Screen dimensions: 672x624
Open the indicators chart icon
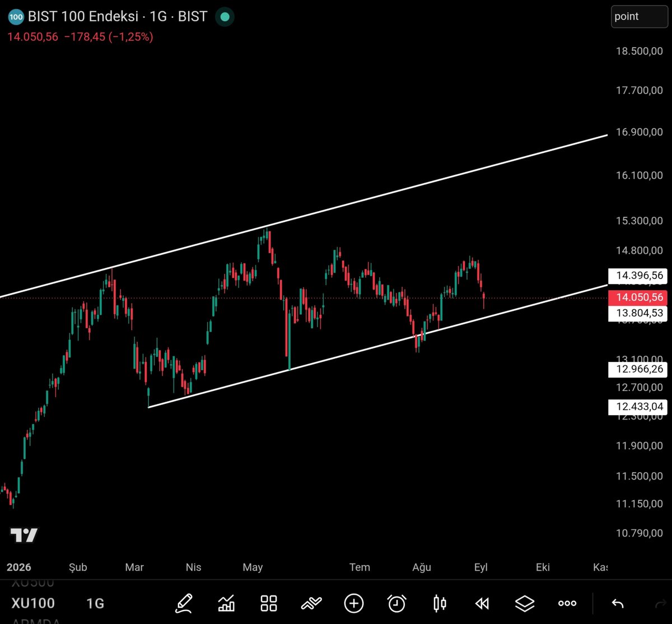point(226,603)
